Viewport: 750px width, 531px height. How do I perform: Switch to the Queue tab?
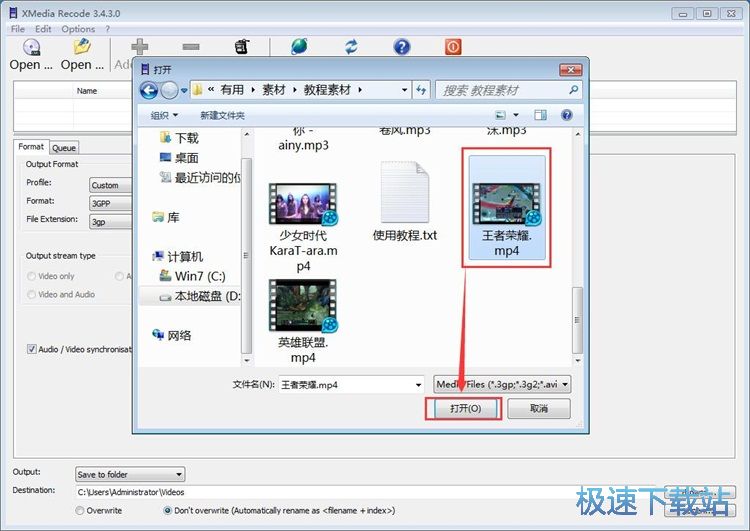[64, 148]
